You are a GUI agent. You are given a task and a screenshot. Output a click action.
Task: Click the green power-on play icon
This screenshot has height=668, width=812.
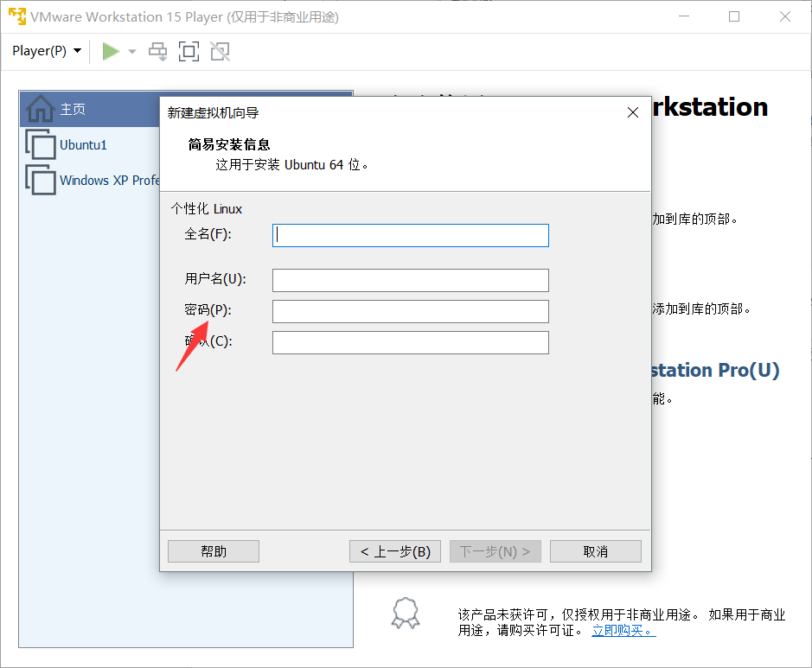click(x=111, y=51)
